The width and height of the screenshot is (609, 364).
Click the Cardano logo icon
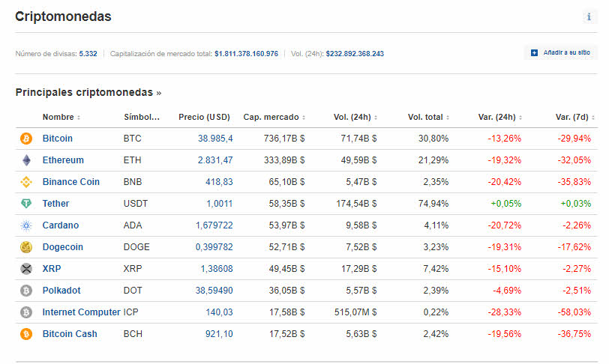point(26,225)
